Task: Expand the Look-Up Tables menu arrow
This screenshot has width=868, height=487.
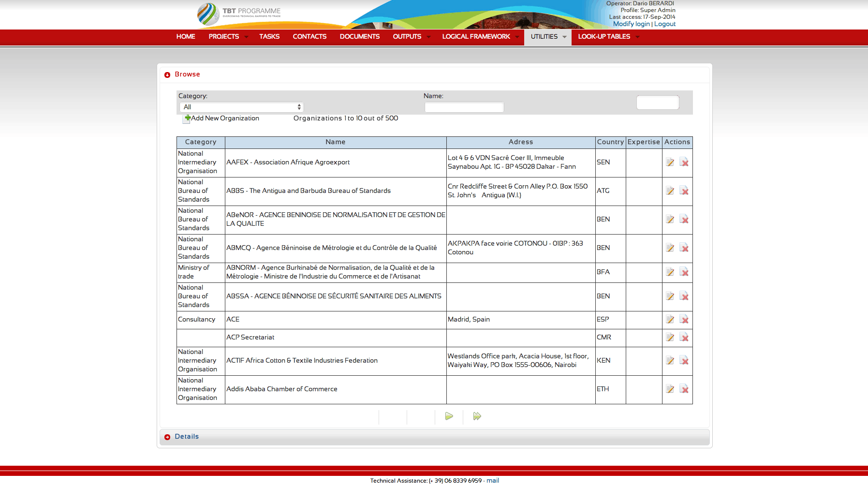Action: (637, 37)
